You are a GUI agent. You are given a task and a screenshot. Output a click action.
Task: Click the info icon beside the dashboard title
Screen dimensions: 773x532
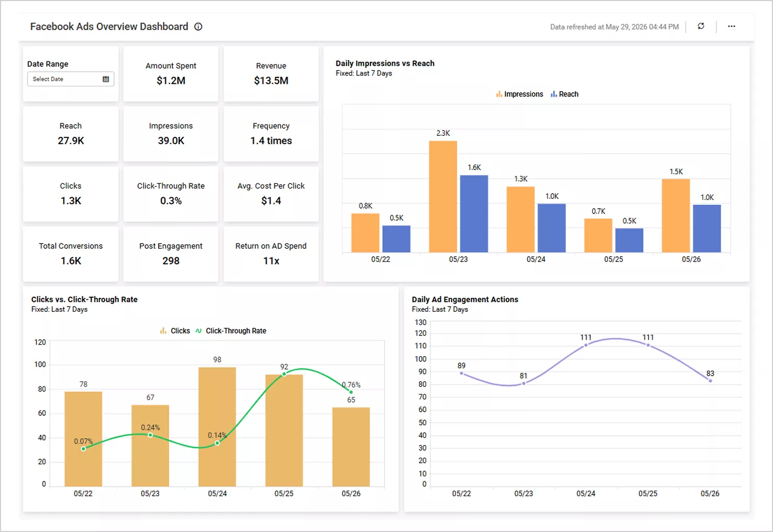pyautogui.click(x=198, y=27)
